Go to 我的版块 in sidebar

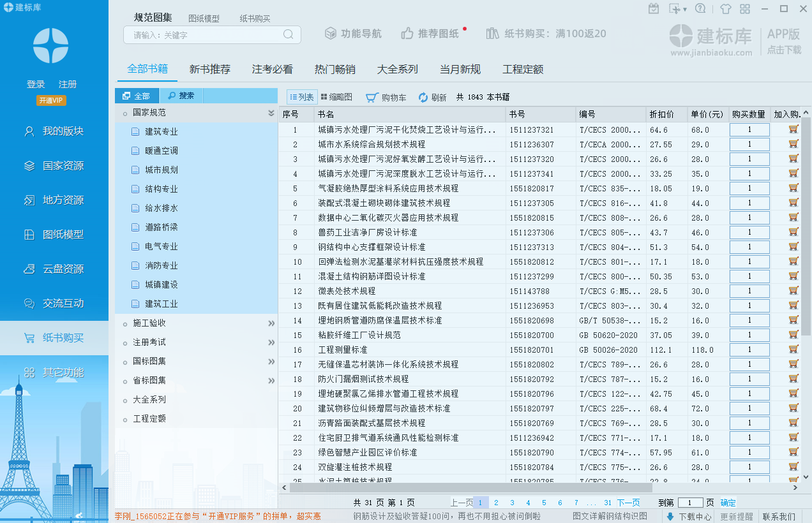(63, 131)
